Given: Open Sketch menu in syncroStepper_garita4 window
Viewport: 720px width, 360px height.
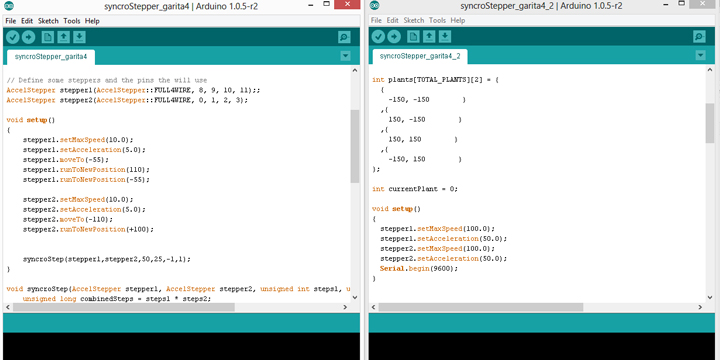Looking at the screenshot, I should point(48,21).
